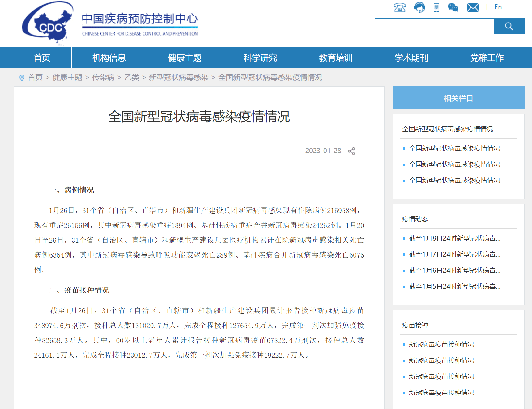
Task: Select 科学研究 in the navigation bar
Action: pos(260,58)
